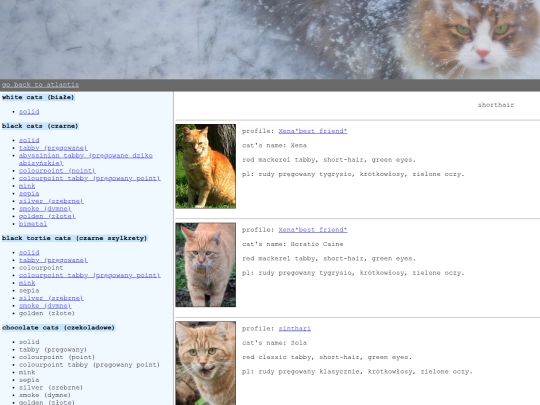The image size is (540, 405).
Task: Click 'colourpoint tabby' under chocolate cats
Action: (90, 364)
